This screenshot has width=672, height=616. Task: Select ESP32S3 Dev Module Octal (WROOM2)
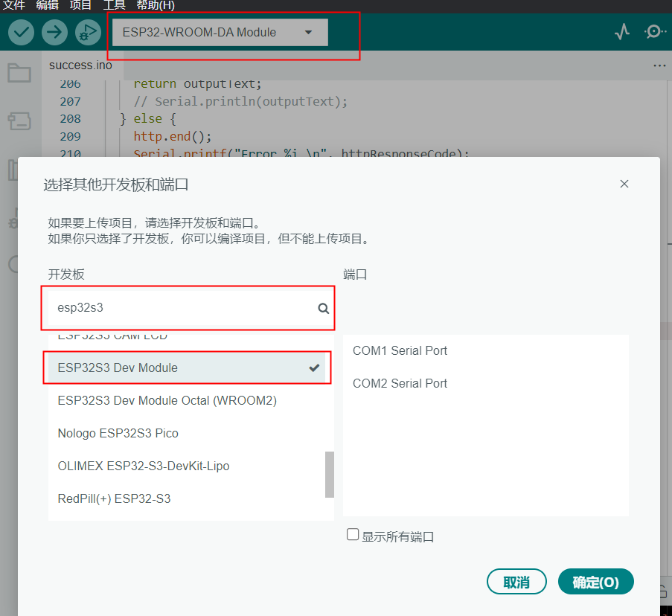[x=187, y=400]
